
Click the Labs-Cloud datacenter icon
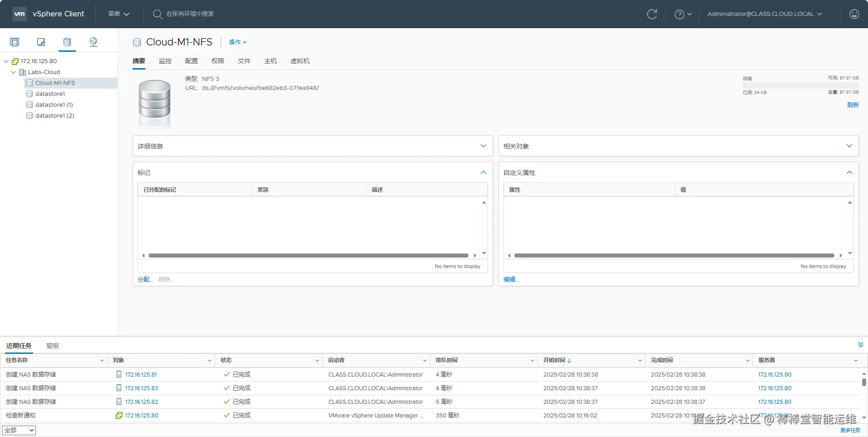point(22,72)
